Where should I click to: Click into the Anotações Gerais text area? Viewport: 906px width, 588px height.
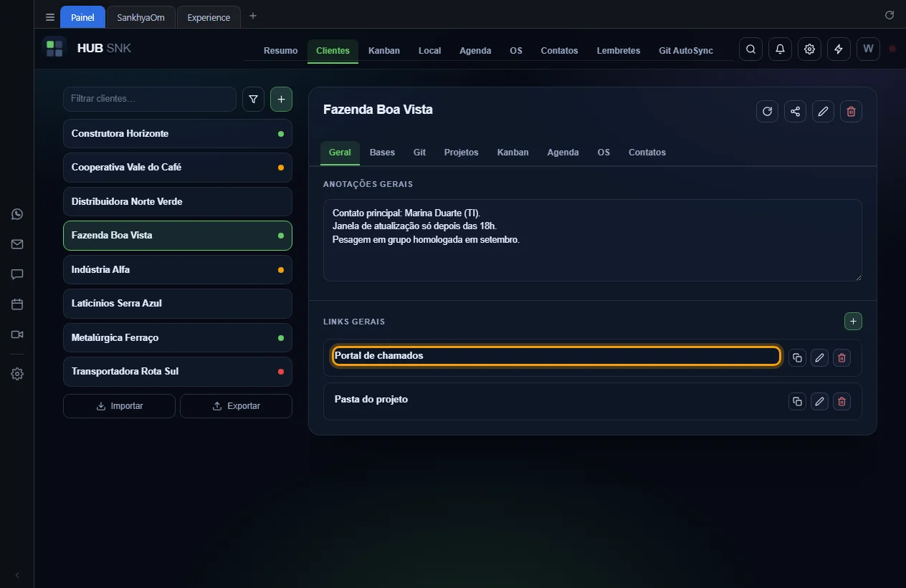pyautogui.click(x=592, y=240)
